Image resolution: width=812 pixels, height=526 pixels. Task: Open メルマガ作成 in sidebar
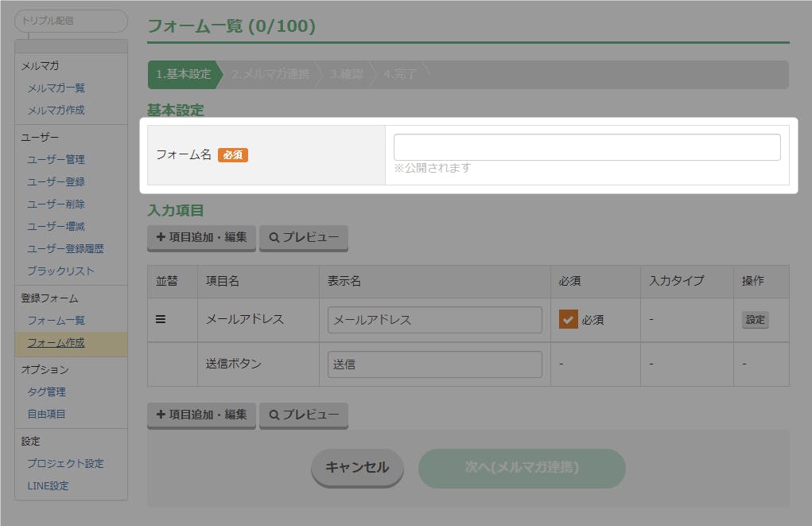[56, 111]
